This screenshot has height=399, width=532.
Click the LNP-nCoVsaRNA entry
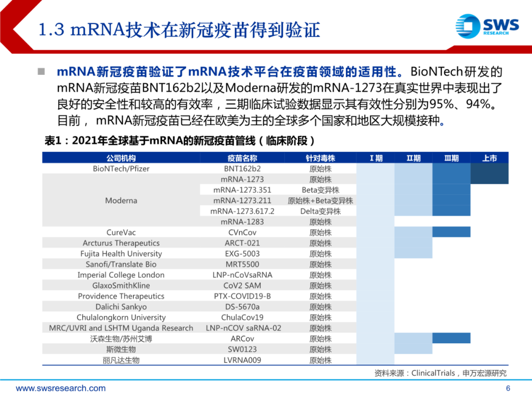[242, 275]
